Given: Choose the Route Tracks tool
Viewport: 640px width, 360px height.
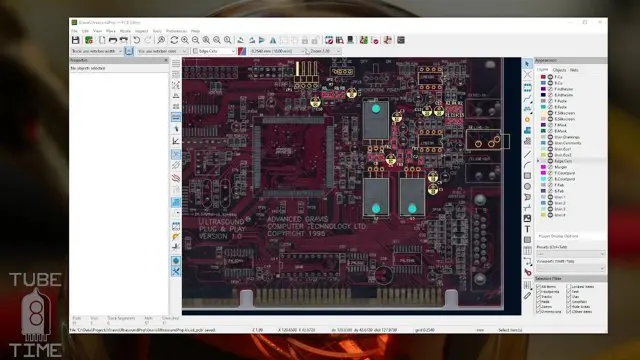Looking at the screenshot, I should coord(527,98).
